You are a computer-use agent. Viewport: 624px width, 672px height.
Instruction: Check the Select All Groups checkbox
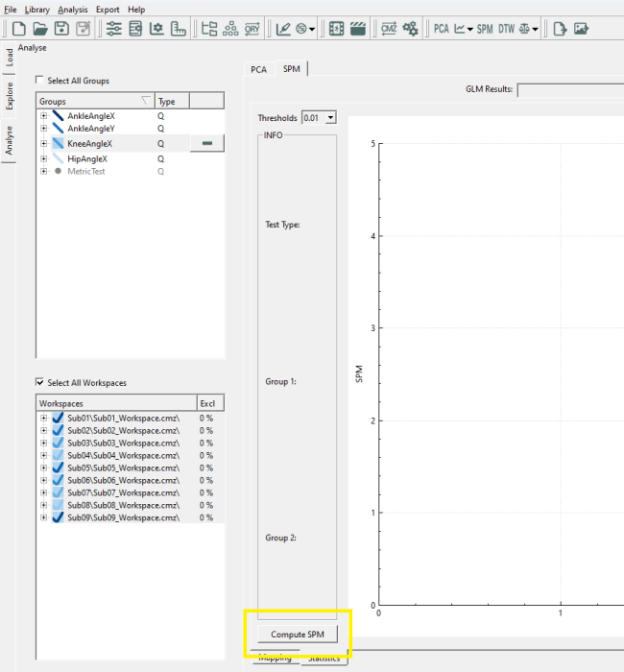[x=39, y=80]
